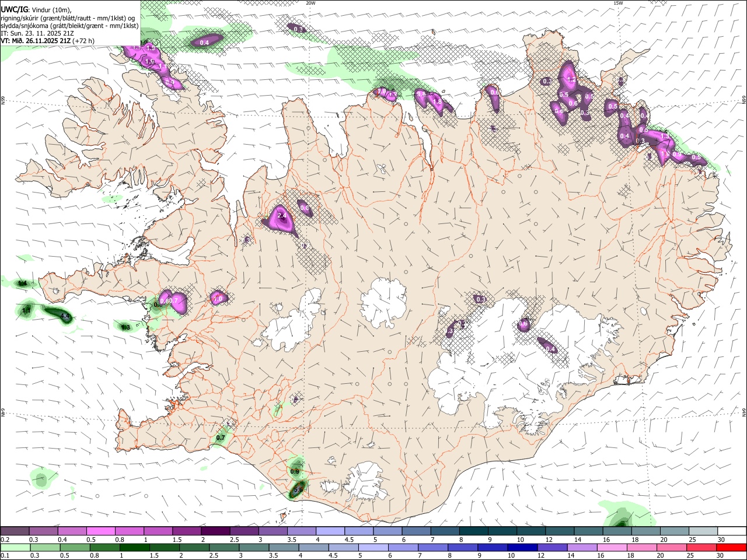Click the bottom-row swatch between 5 and 6
Image resolution: width=747 pixels, height=560 pixels.
[x=373, y=547]
